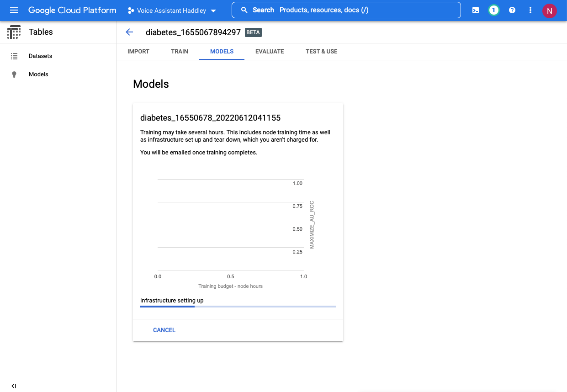Switch to the TRAIN tab
This screenshot has width=567, height=392.
pyautogui.click(x=180, y=52)
